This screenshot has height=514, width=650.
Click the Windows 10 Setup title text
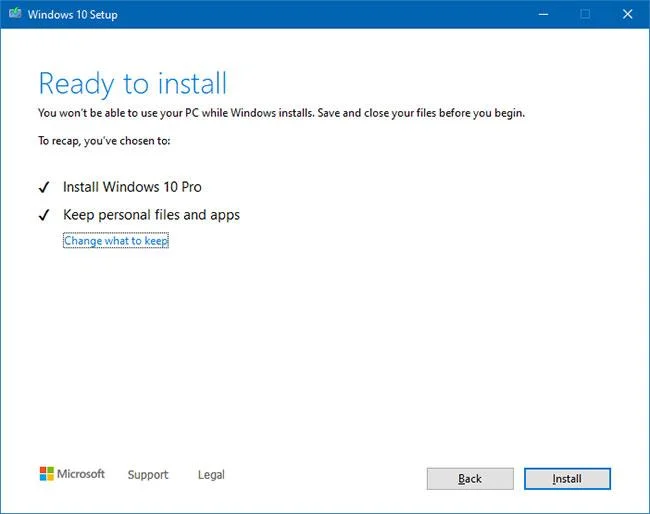tap(73, 15)
